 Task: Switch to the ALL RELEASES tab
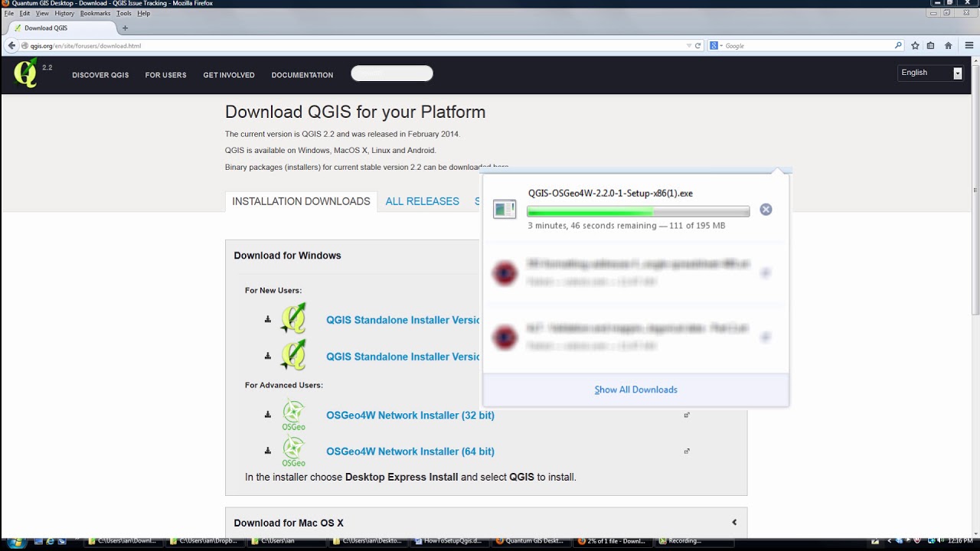[422, 201]
